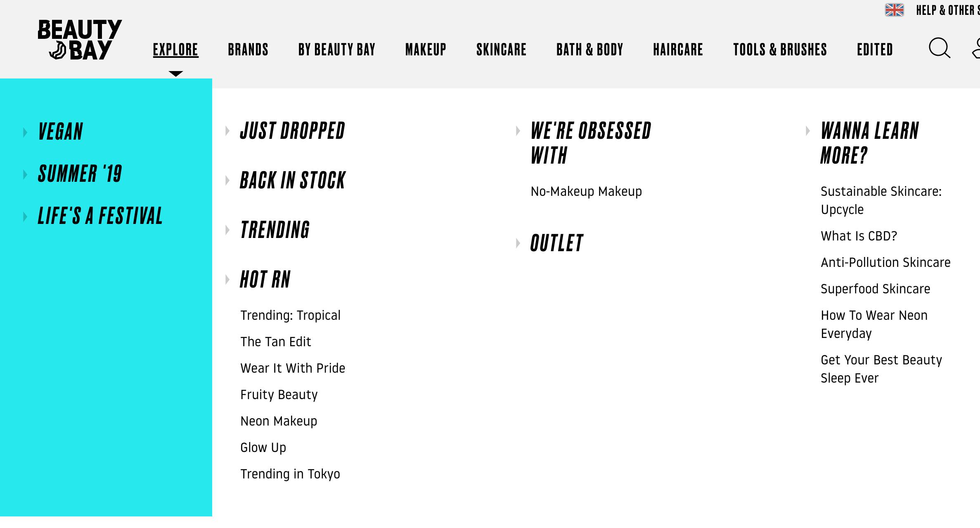Click the account profile icon

(x=976, y=49)
